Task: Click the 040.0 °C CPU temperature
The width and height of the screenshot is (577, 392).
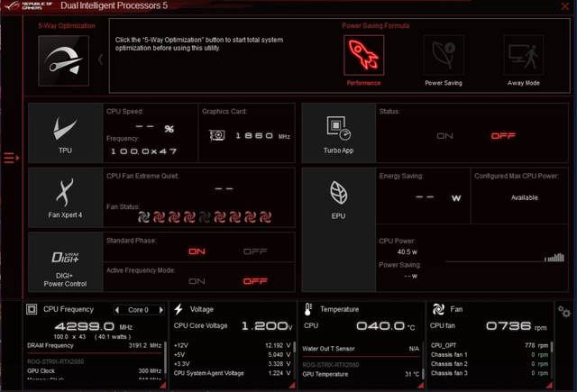Action: pyautogui.click(x=386, y=326)
